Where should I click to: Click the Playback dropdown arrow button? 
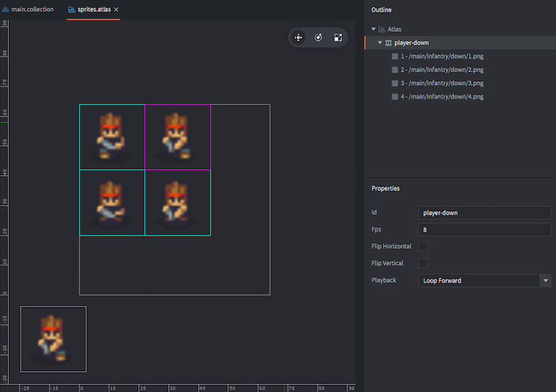pos(546,281)
